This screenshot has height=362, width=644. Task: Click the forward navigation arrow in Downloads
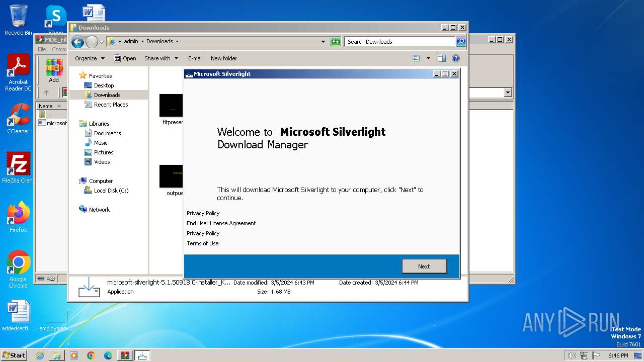92,42
